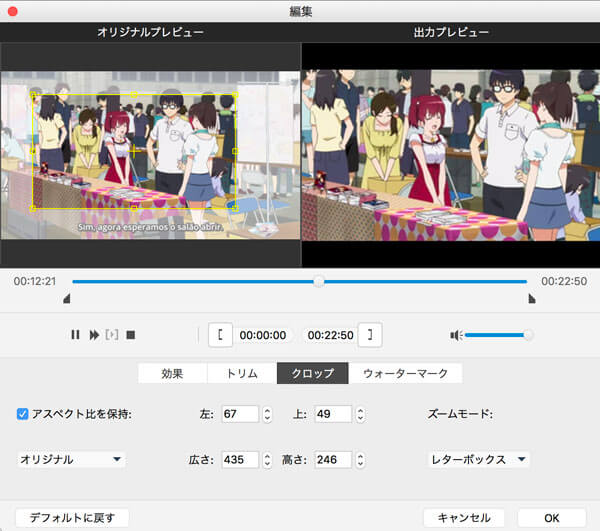This screenshot has height=531, width=600.
Task: Stop the video playback
Action: 131,335
